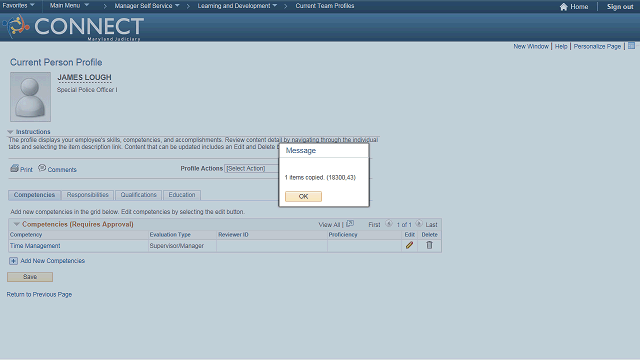Click Personalize Page link
Viewport: 640px width, 360px height.
[x=597, y=47]
